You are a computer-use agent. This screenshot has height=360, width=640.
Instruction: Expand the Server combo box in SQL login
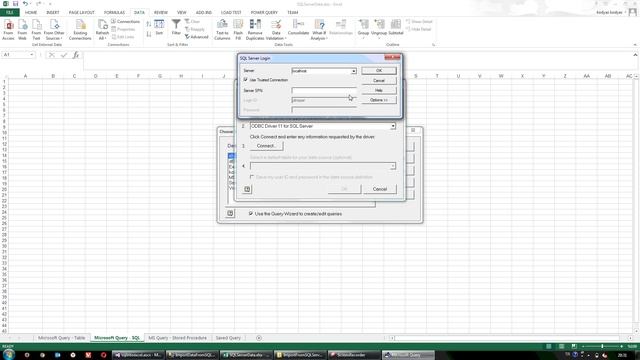pos(353,71)
